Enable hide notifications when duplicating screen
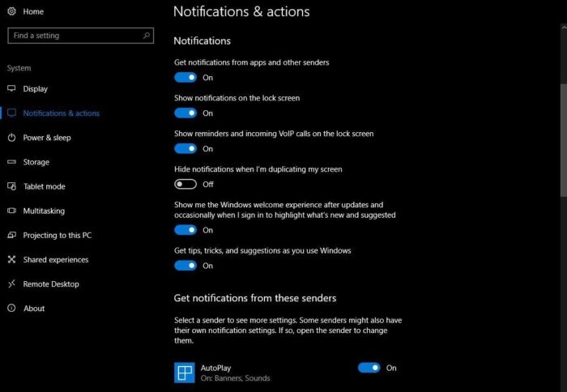Screen dimensions: 567x392 point(185,184)
